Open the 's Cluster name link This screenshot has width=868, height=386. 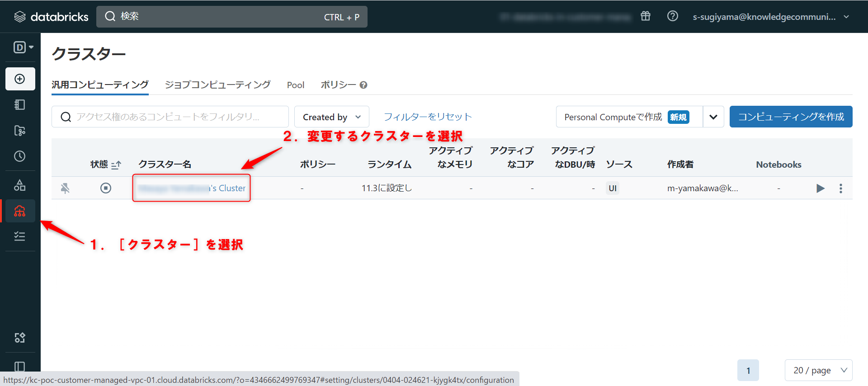(192, 188)
